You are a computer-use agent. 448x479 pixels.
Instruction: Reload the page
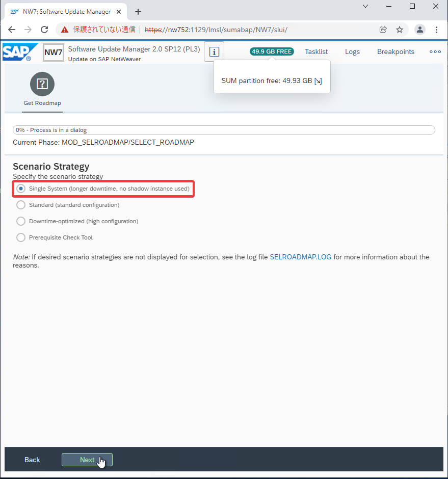(45, 30)
